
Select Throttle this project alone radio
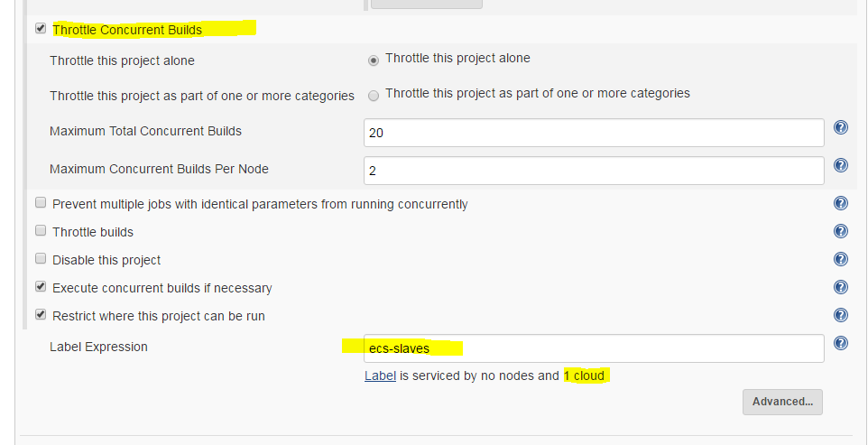(x=374, y=60)
